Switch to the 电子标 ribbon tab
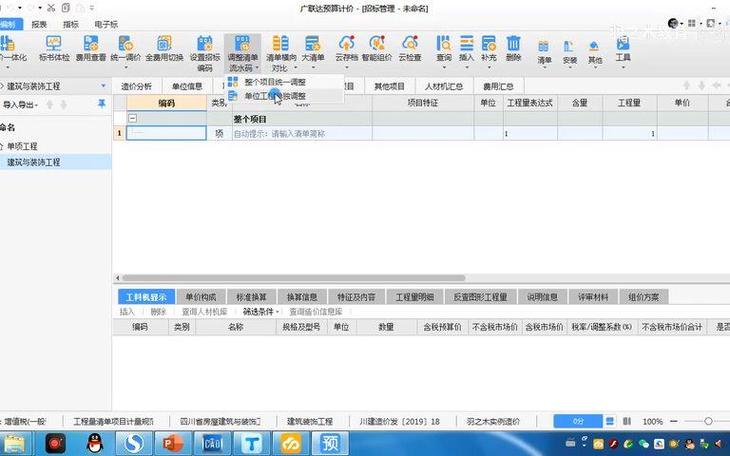 click(106, 24)
